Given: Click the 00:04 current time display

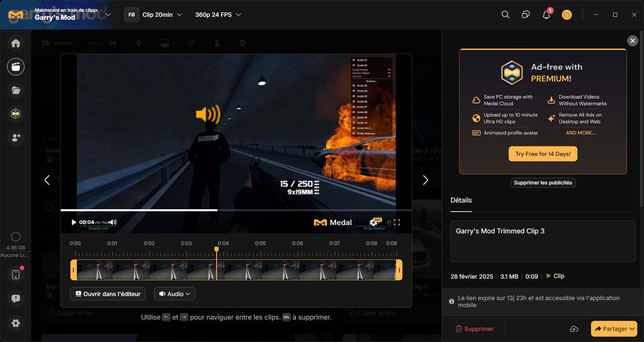Looking at the screenshot, I should 87,222.
